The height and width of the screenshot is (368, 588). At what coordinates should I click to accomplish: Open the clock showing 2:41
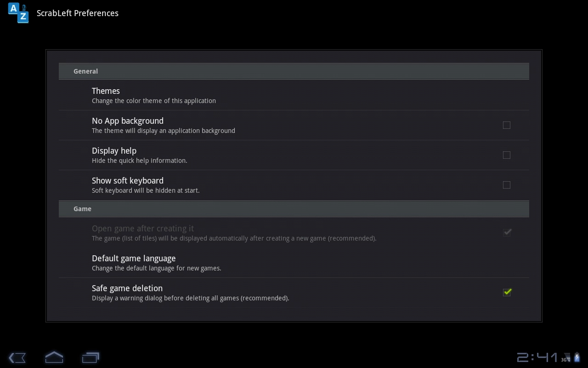point(537,357)
